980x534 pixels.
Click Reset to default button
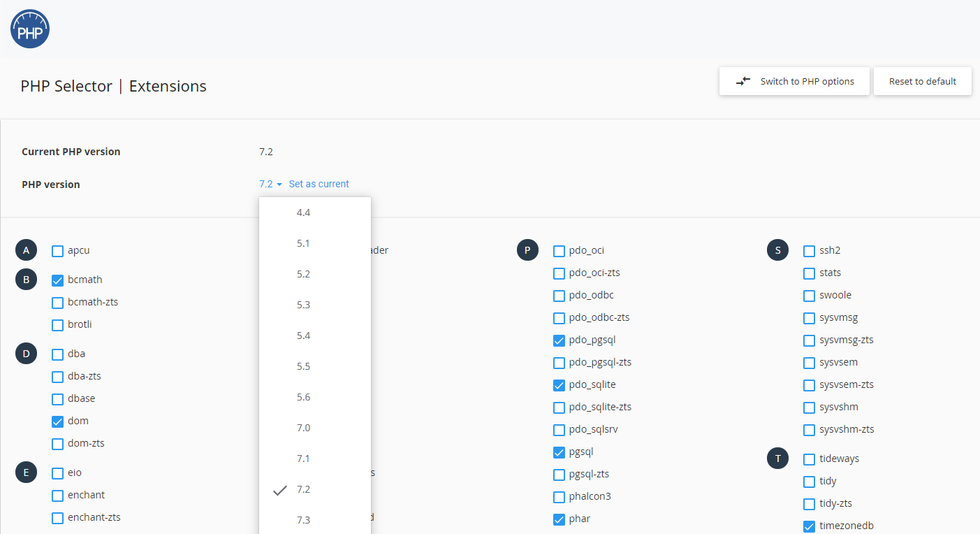[x=923, y=81]
